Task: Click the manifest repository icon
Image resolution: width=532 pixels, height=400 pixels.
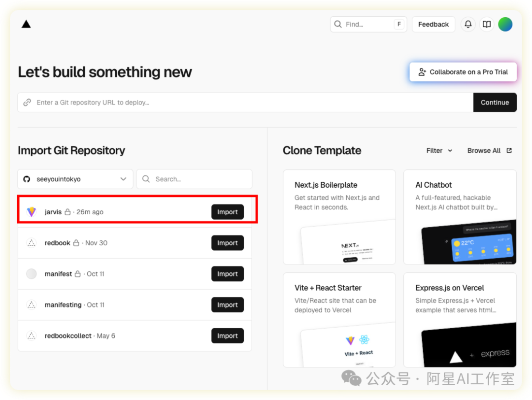Action: 32,274
